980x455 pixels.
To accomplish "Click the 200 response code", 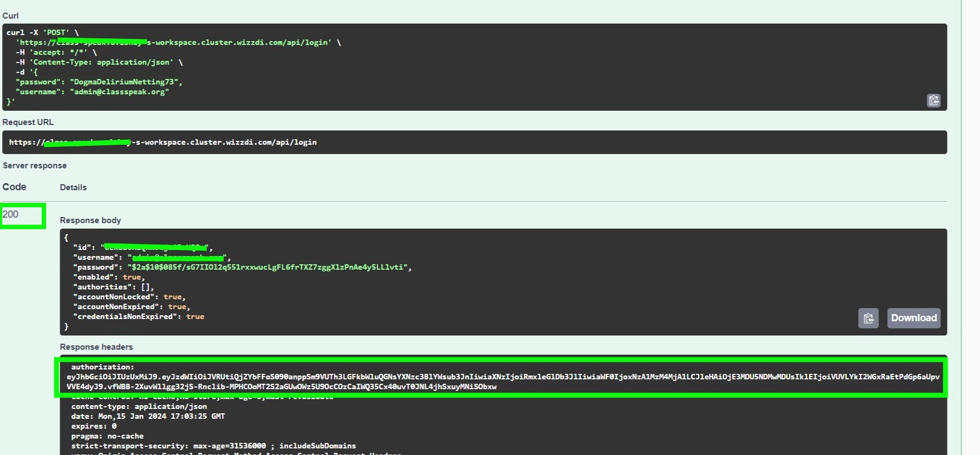I will click(x=10, y=214).
